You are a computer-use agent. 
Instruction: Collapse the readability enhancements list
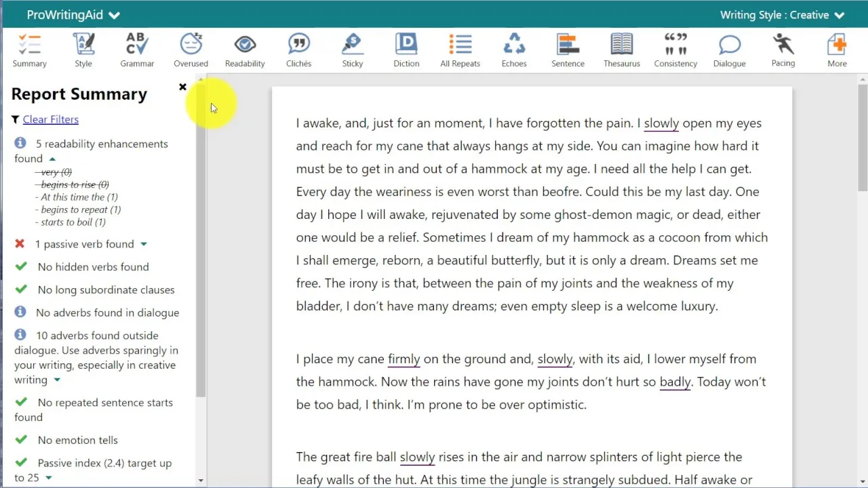[52, 159]
